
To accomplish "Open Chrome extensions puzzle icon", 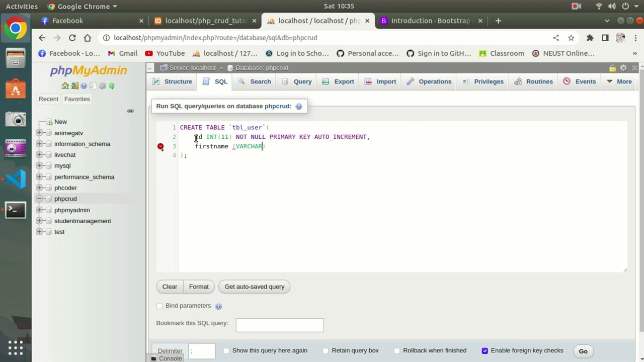I will pyautogui.click(x=590, y=38).
